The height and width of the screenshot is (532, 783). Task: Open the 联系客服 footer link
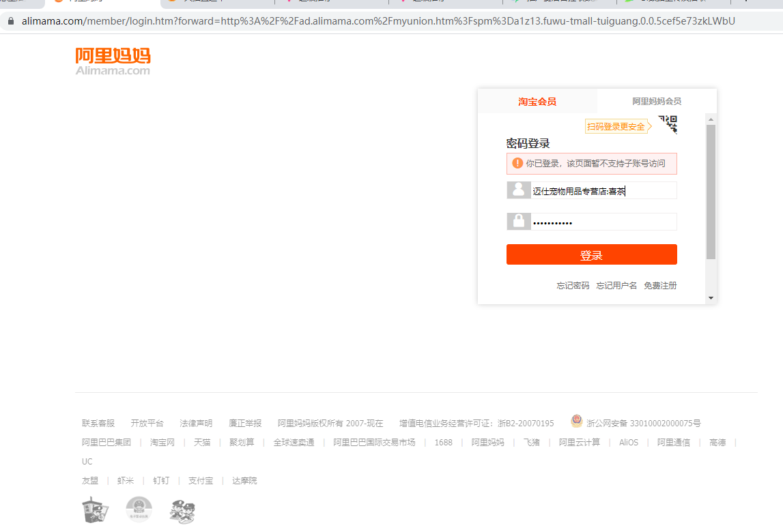point(98,423)
